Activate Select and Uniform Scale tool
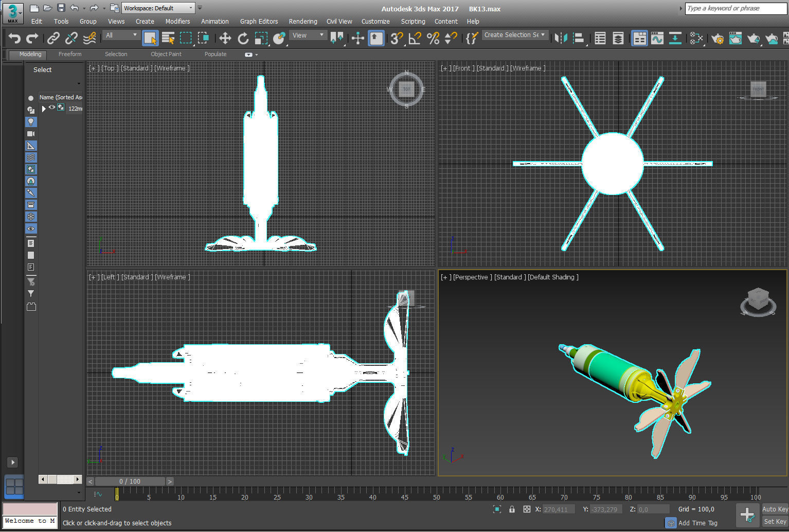 point(261,38)
